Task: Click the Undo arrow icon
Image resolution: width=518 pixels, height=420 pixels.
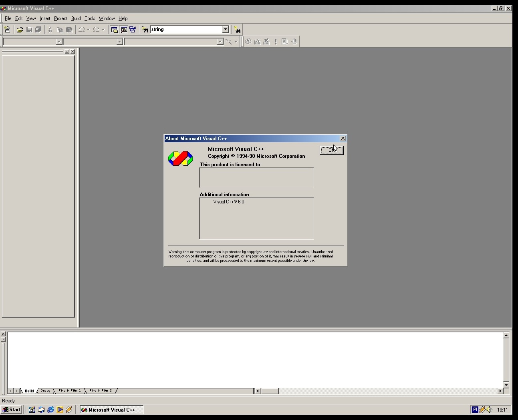Action: click(81, 30)
